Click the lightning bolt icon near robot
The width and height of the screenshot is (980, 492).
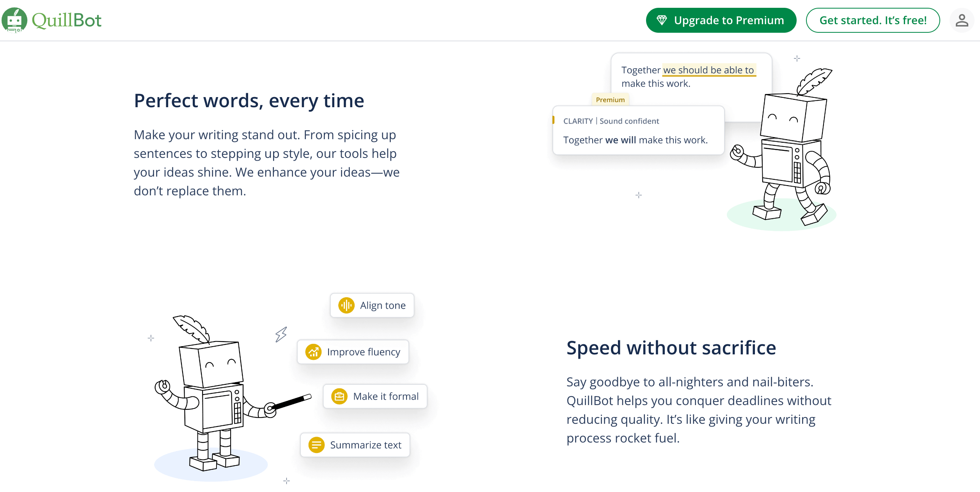click(281, 334)
